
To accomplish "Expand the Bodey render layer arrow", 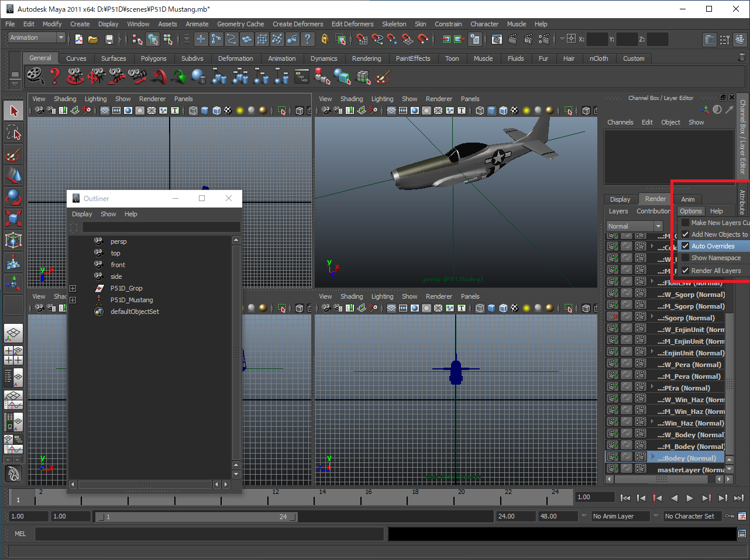I will point(652,457).
